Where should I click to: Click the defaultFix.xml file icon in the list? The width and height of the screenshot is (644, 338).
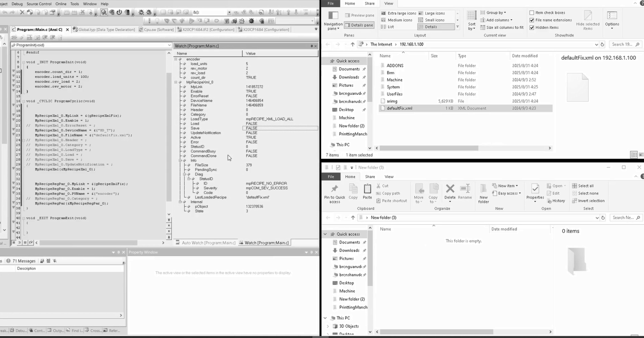click(383, 109)
